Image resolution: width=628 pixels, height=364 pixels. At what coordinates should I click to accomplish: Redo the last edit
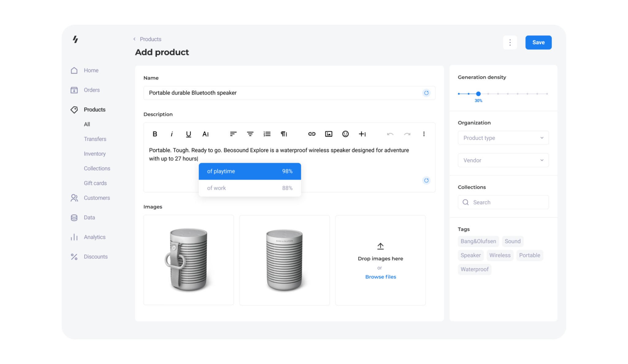407,134
